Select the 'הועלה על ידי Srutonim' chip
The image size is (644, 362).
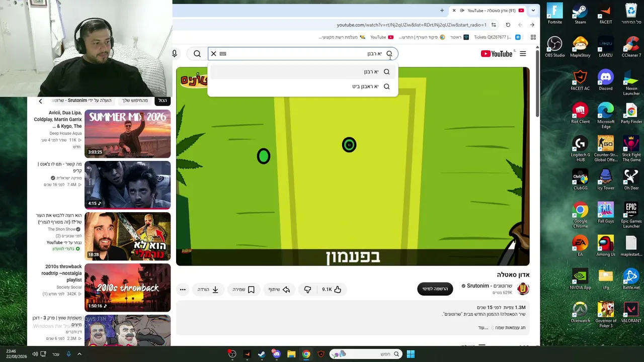pyautogui.click(x=84, y=101)
